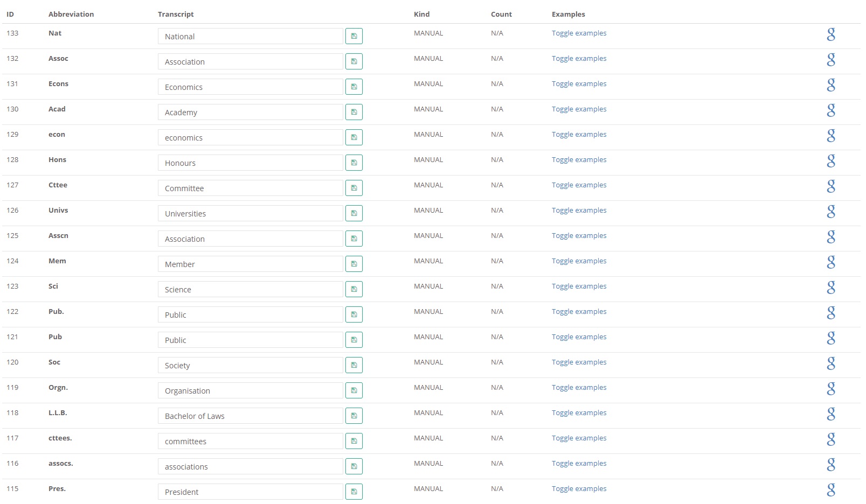
Task: Google search icon for Mem row
Action: click(x=831, y=262)
